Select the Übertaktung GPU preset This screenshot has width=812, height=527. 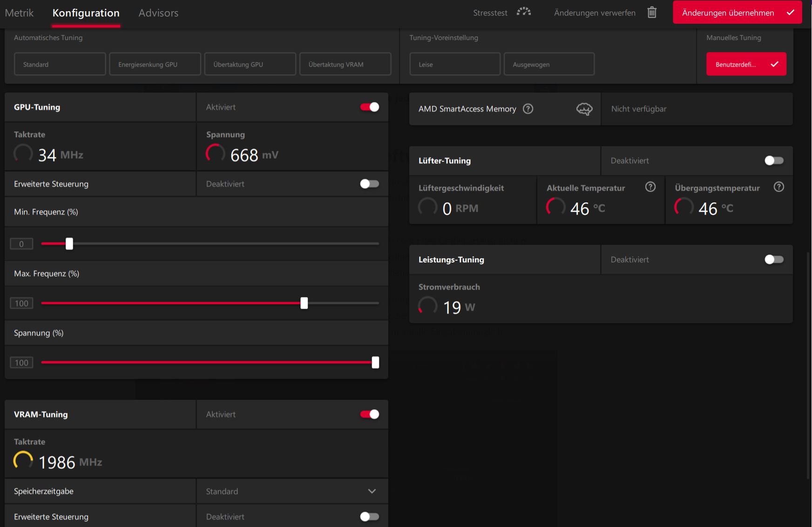[250, 64]
